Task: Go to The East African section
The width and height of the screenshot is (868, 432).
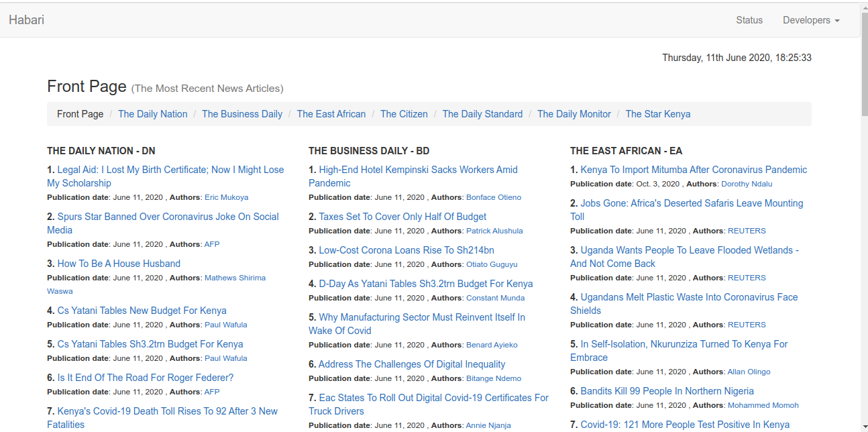Action: (x=331, y=114)
